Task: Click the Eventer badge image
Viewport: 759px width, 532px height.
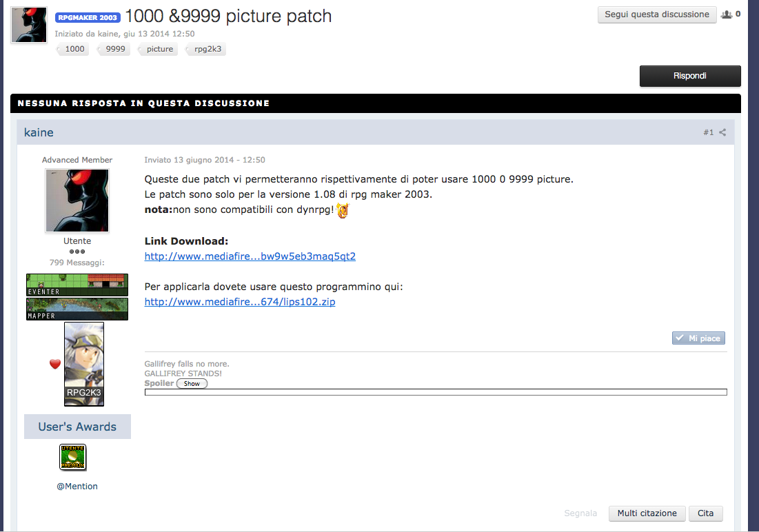Action: coord(77,285)
